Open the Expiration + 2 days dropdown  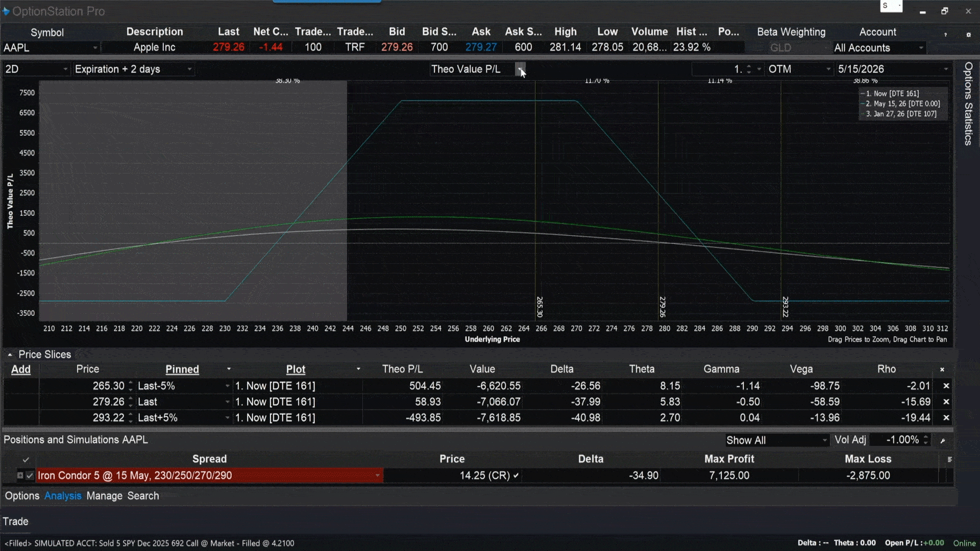pyautogui.click(x=189, y=69)
